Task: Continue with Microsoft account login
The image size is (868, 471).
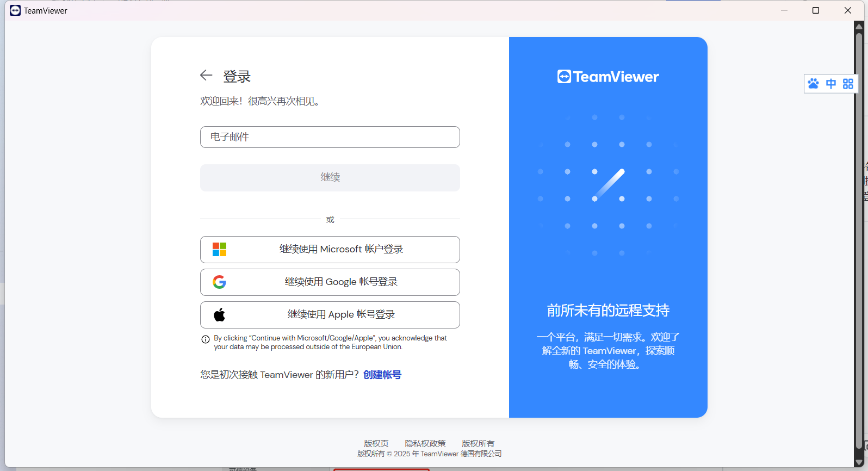Action: click(330, 250)
